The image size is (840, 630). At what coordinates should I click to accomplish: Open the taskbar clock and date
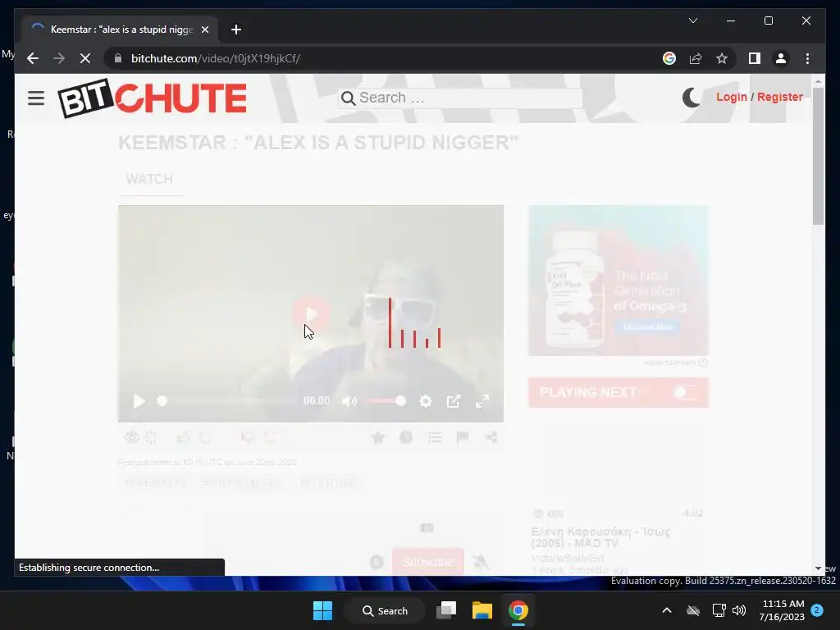(781, 610)
